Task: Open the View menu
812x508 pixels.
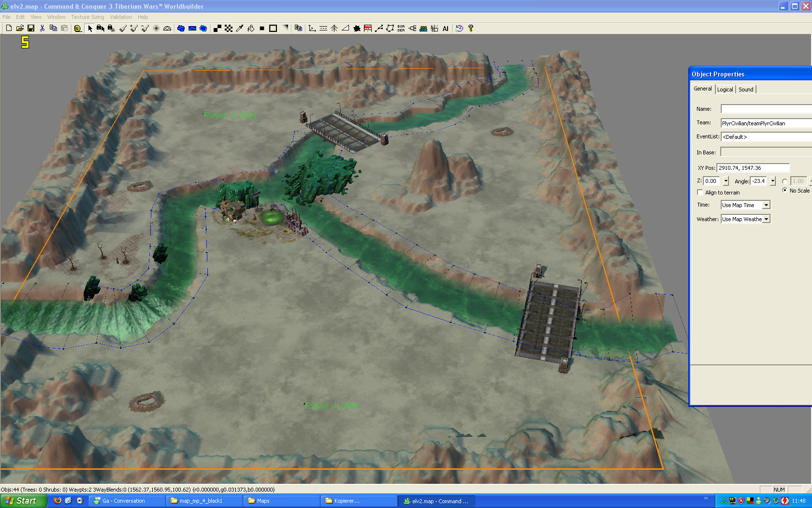Action: click(36, 17)
